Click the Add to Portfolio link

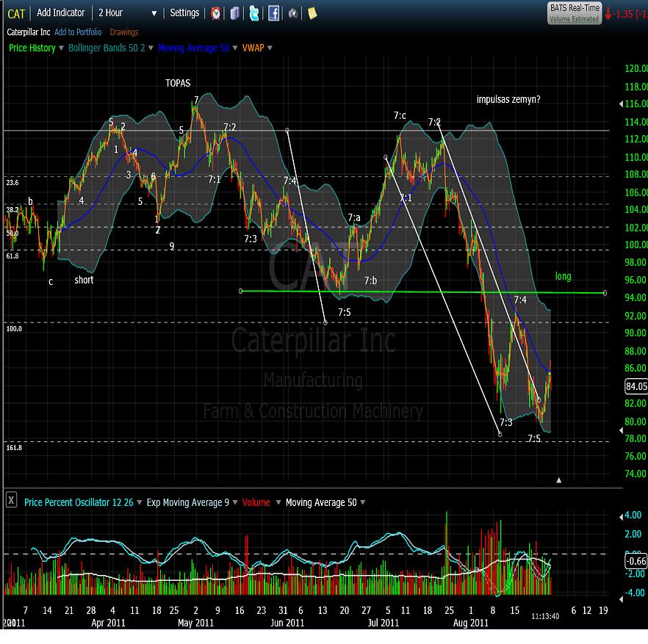78,32
